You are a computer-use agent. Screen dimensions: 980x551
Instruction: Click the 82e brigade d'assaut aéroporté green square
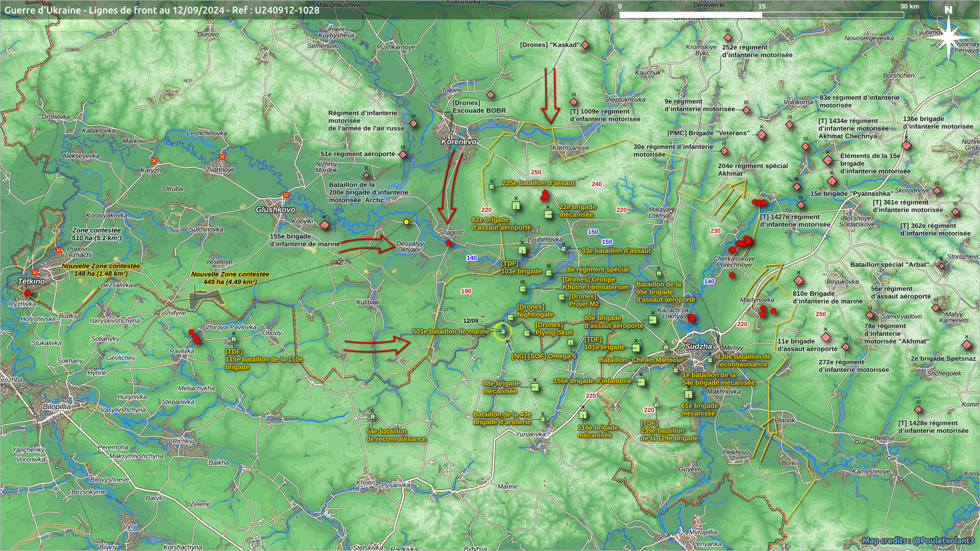point(516,206)
